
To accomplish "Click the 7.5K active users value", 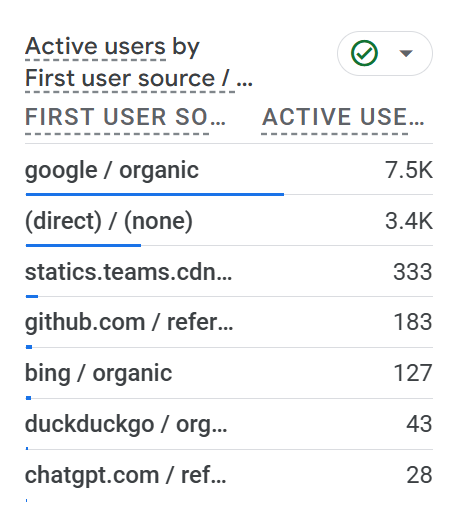I will click(x=408, y=170).
